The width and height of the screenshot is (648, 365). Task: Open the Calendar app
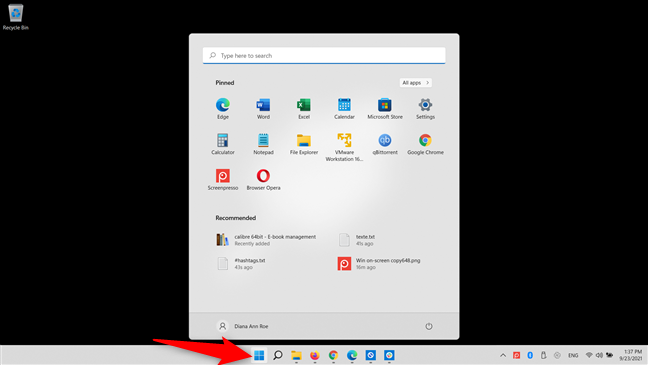pyautogui.click(x=344, y=109)
